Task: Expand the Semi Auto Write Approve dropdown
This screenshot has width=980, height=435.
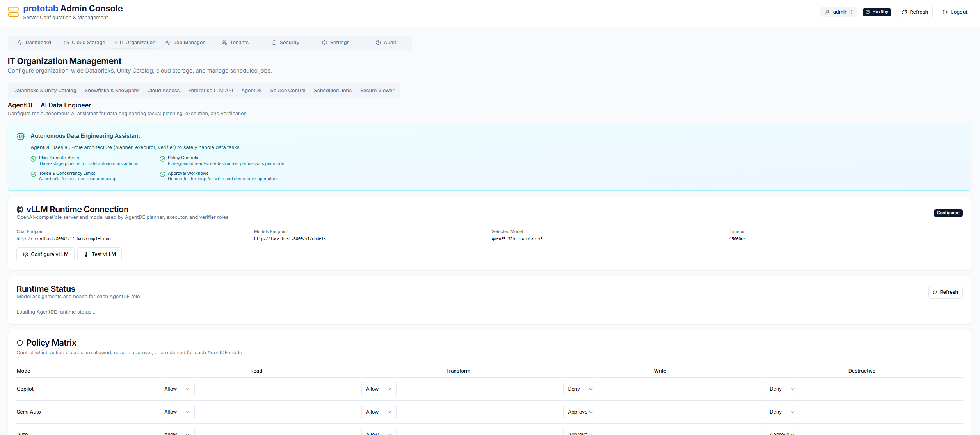Action: pos(580,412)
